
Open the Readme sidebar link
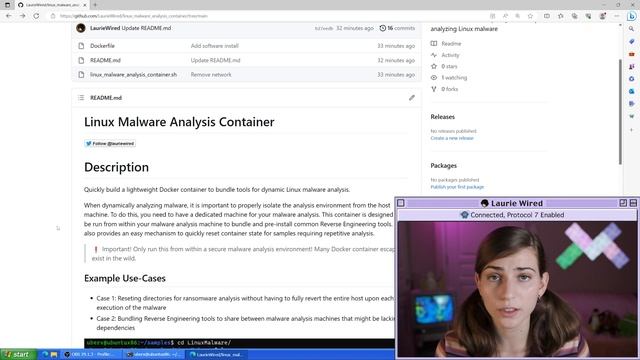click(451, 43)
